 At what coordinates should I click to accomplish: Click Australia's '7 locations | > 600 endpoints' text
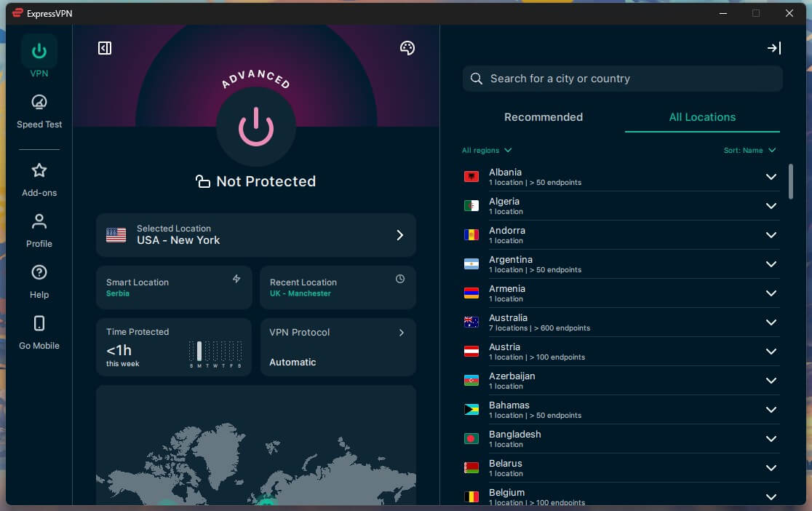coord(539,328)
